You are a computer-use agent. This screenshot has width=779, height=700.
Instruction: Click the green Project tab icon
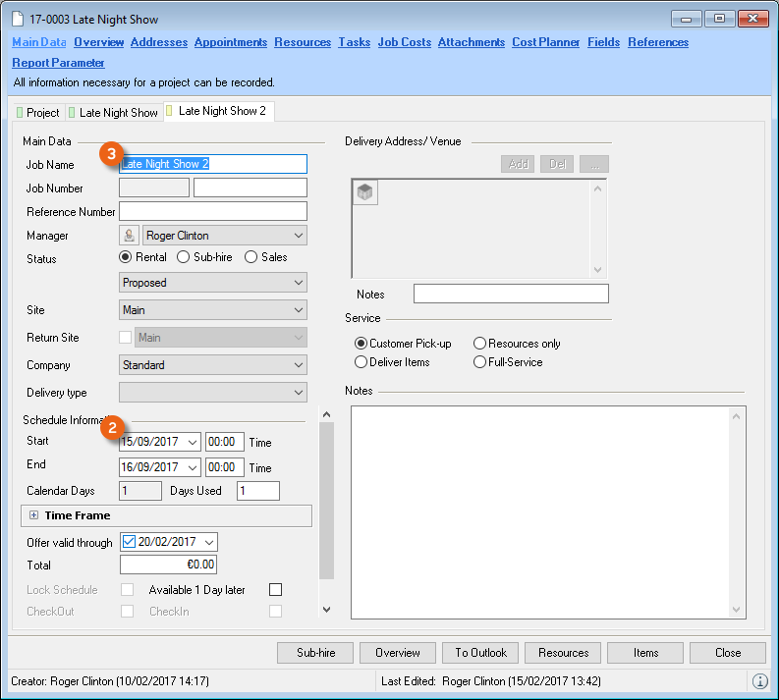(20, 113)
